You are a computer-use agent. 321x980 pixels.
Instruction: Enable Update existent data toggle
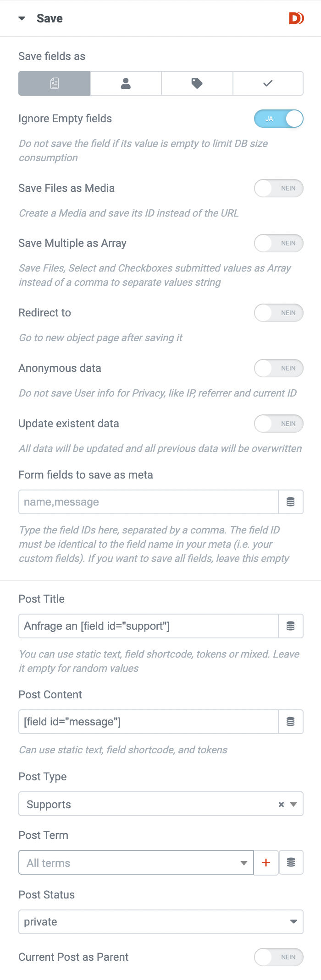[278, 424]
